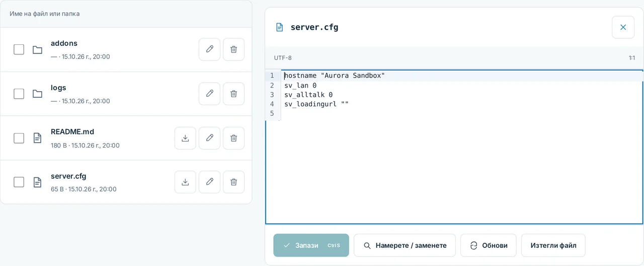Delete README.md using trash icon
Viewport: 644px width, 266px height.
pyautogui.click(x=233, y=138)
